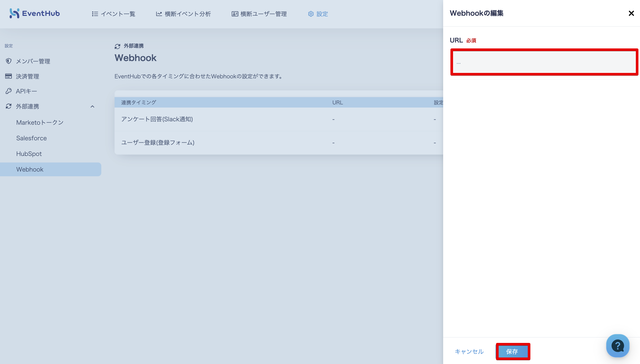Screen dimensions: 640x364
Task: Click the Webhook page heading
Action: [x=136, y=58]
